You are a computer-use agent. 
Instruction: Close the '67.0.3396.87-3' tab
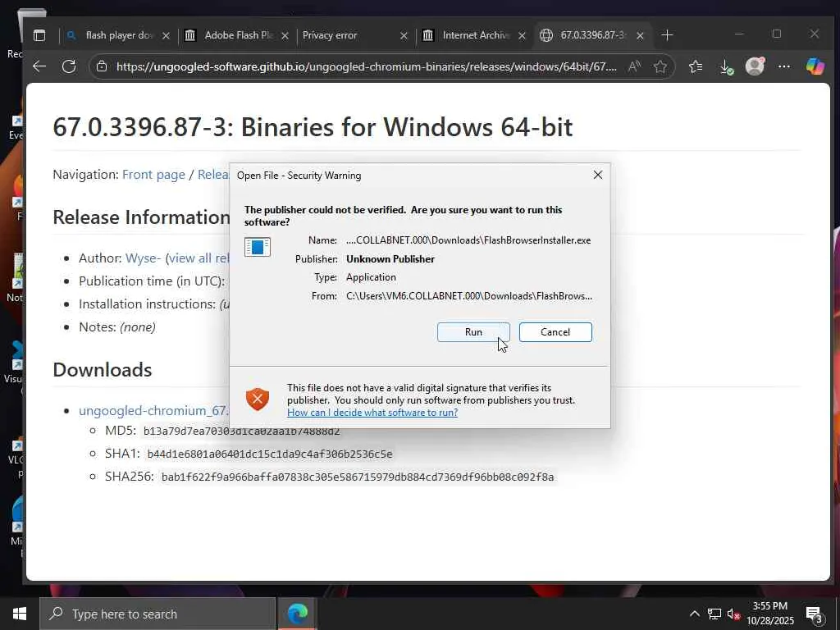640,35
